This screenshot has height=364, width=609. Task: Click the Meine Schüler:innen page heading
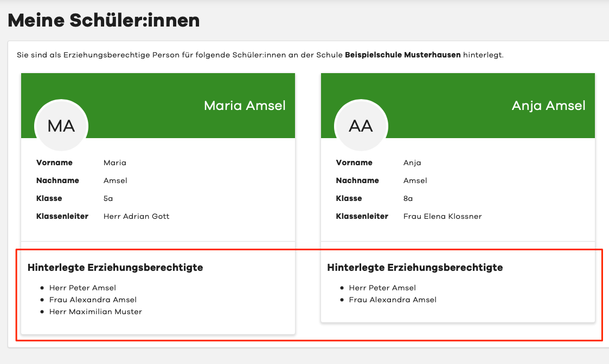104,21
